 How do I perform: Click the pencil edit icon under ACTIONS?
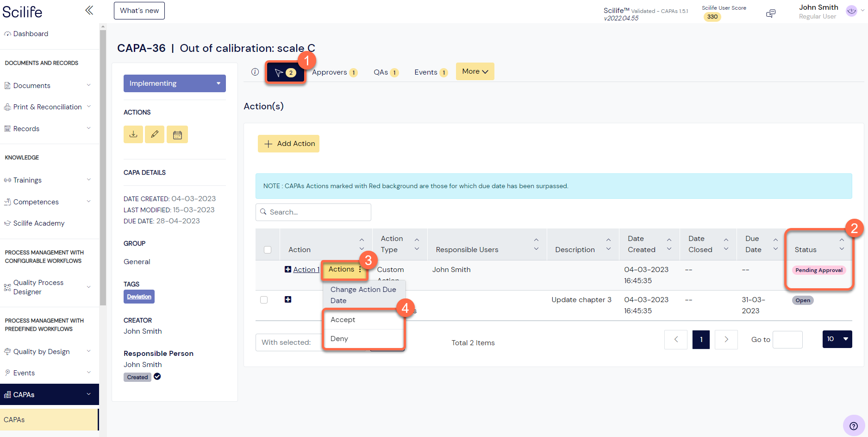point(155,134)
